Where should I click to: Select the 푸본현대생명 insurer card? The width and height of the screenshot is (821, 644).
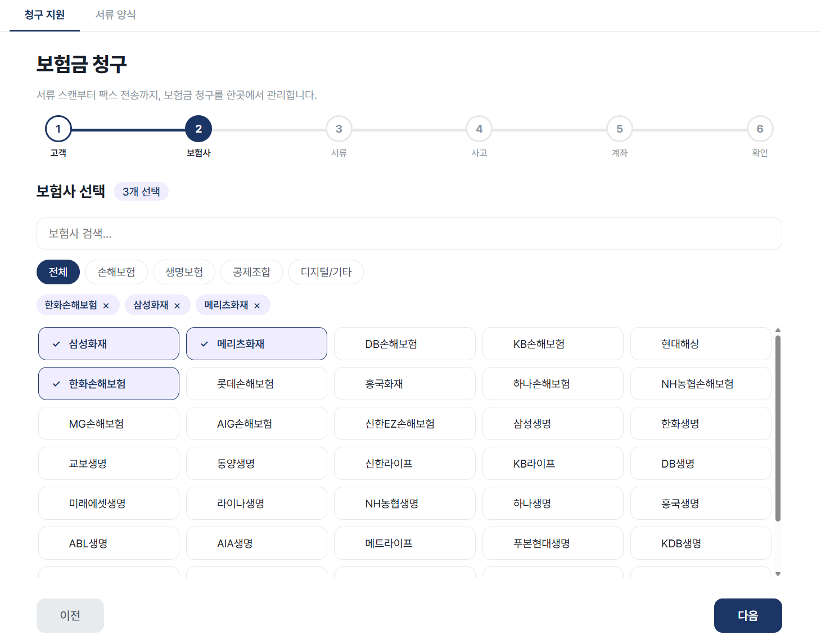[553, 543]
